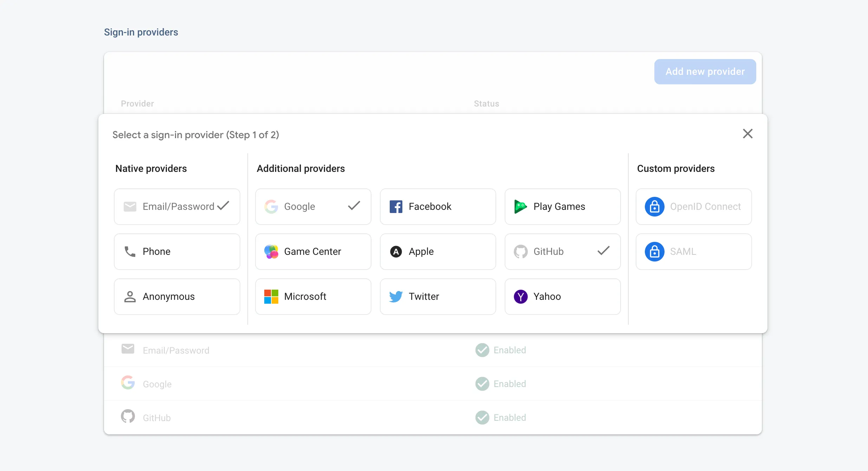Click GitHub text in the providers table
Image resolution: width=868 pixels, height=471 pixels.
157,418
